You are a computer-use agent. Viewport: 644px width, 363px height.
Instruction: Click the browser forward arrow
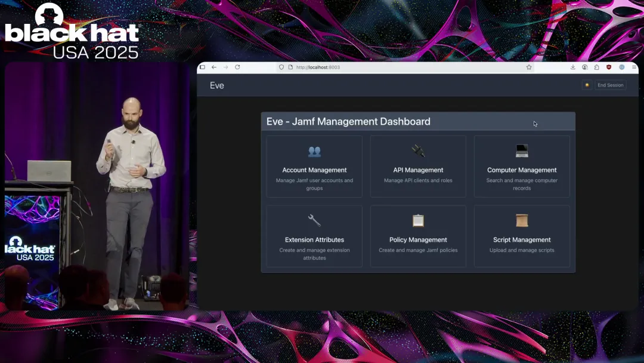(225, 67)
